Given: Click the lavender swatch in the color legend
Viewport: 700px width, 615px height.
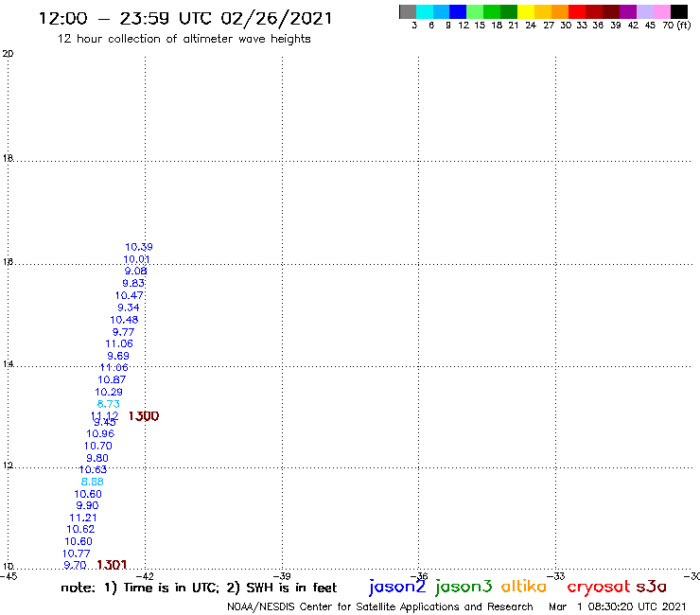Looking at the screenshot, I should click(x=644, y=11).
